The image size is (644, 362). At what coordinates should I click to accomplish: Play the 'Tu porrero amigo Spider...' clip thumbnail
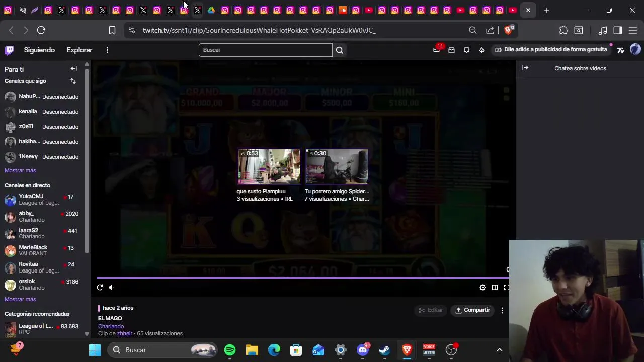(x=337, y=166)
